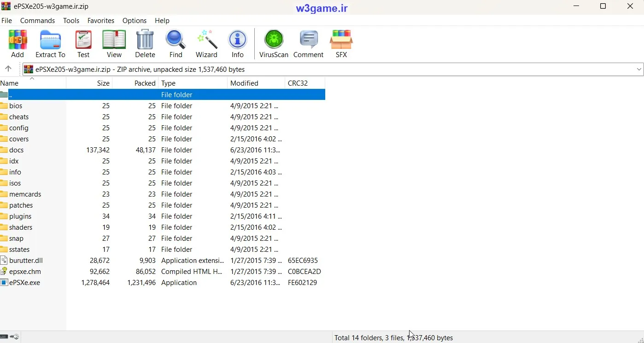Click the docs folder icon
644x343 pixels.
[4, 150]
